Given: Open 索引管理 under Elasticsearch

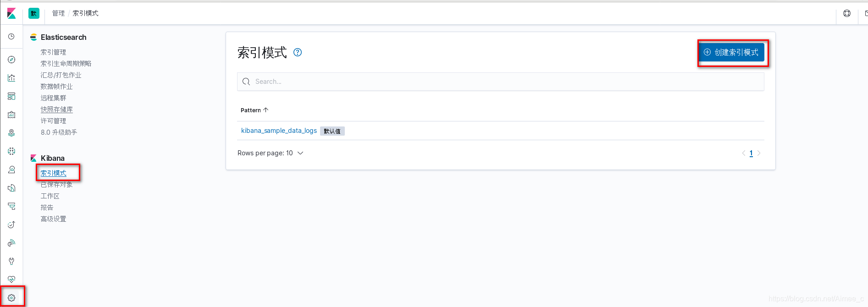Looking at the screenshot, I should coord(53,52).
